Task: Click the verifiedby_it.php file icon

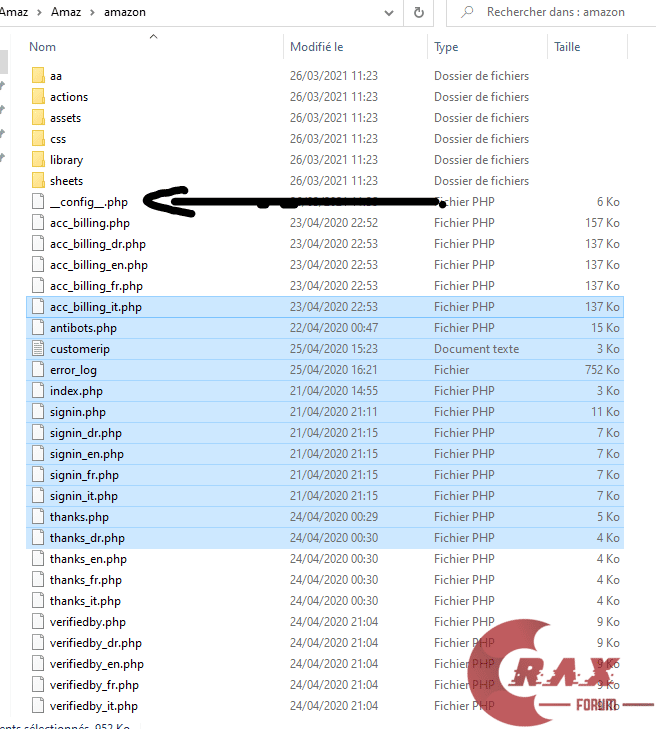Action: [38, 705]
